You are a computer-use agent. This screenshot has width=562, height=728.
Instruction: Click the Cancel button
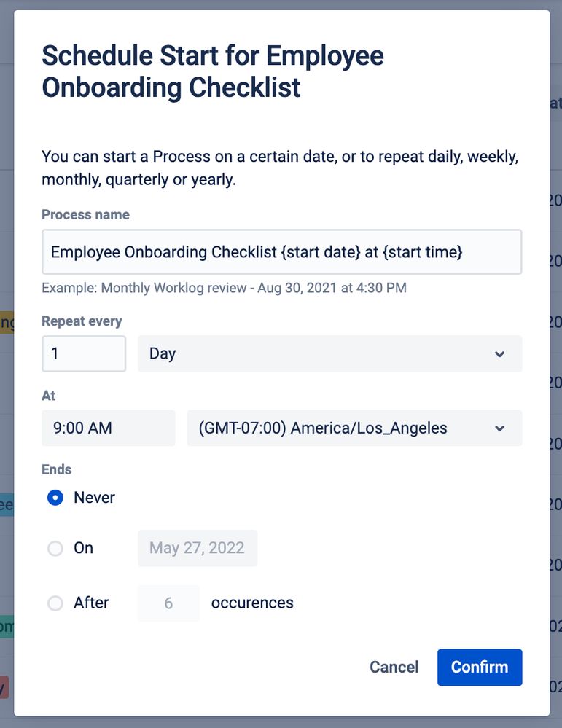394,667
